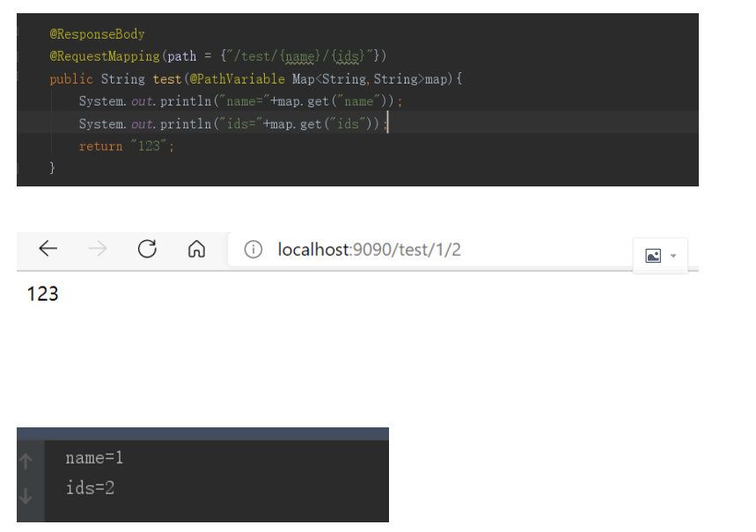Image resolution: width=756 pixels, height=532 pixels.
Task: View site information circle icon
Action: point(253,249)
